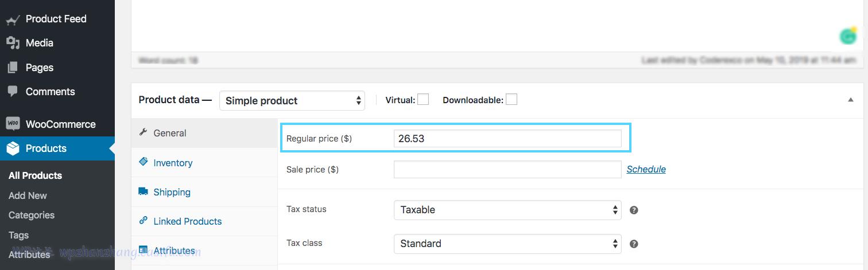The width and height of the screenshot is (868, 270).
Task: Click the Pages sidebar icon
Action: [13, 68]
